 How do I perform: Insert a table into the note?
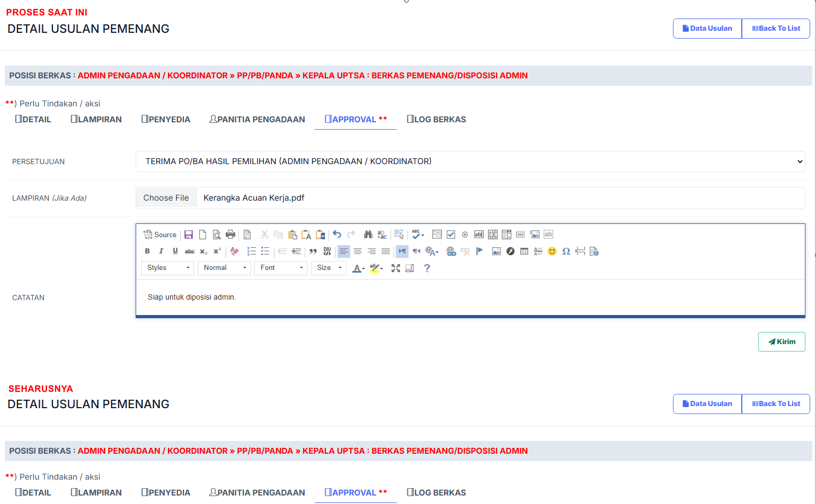[524, 251]
